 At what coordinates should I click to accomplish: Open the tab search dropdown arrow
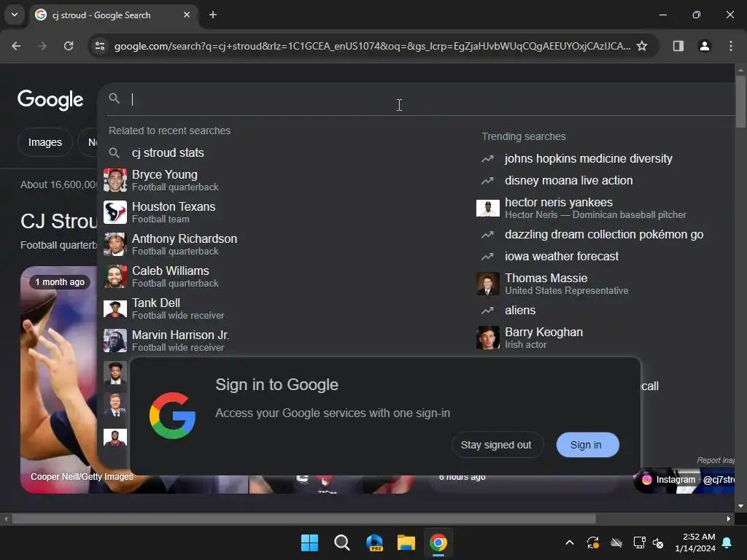point(15,15)
